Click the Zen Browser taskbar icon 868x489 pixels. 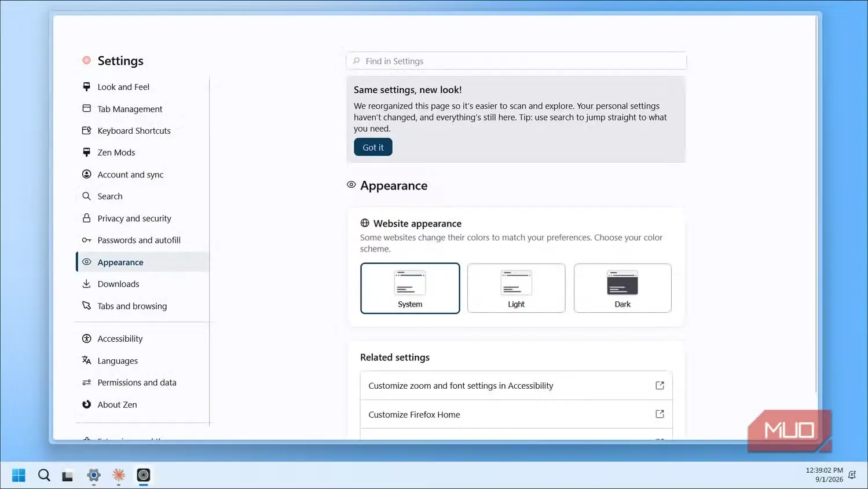[x=144, y=475]
